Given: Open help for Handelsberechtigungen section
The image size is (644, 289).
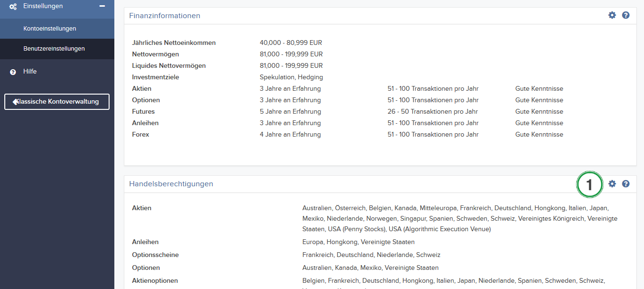Looking at the screenshot, I should click(x=626, y=183).
